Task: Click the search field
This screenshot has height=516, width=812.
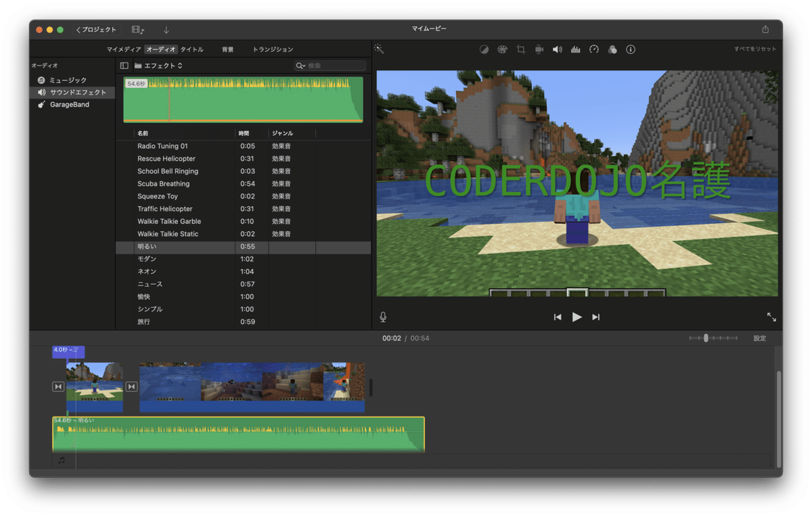Action: coord(330,66)
